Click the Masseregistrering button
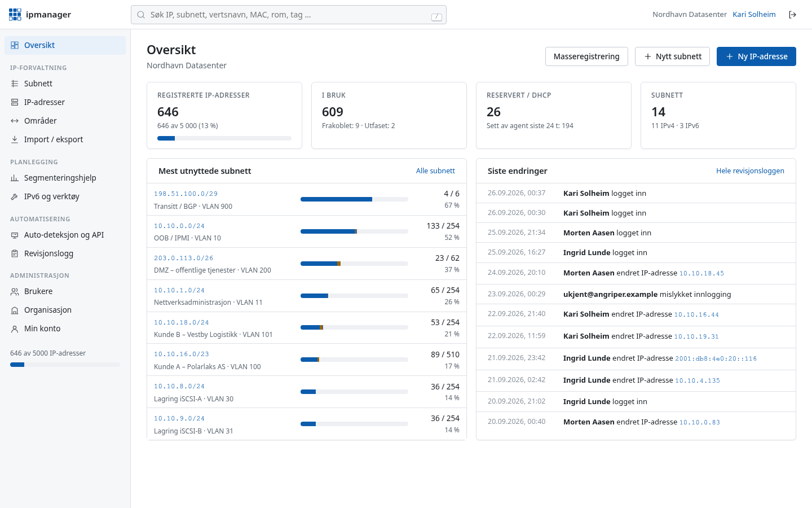Viewport: 812px width, 508px height. pos(586,56)
